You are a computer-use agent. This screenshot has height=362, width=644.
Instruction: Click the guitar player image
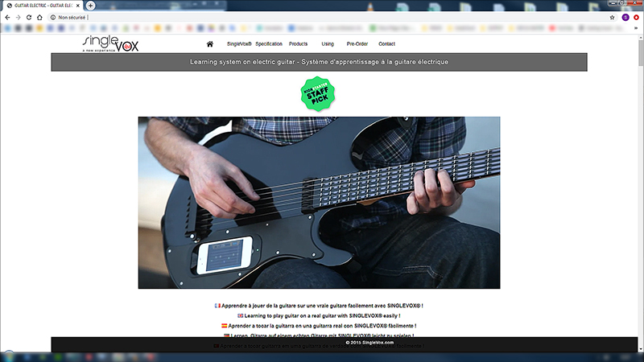click(319, 202)
